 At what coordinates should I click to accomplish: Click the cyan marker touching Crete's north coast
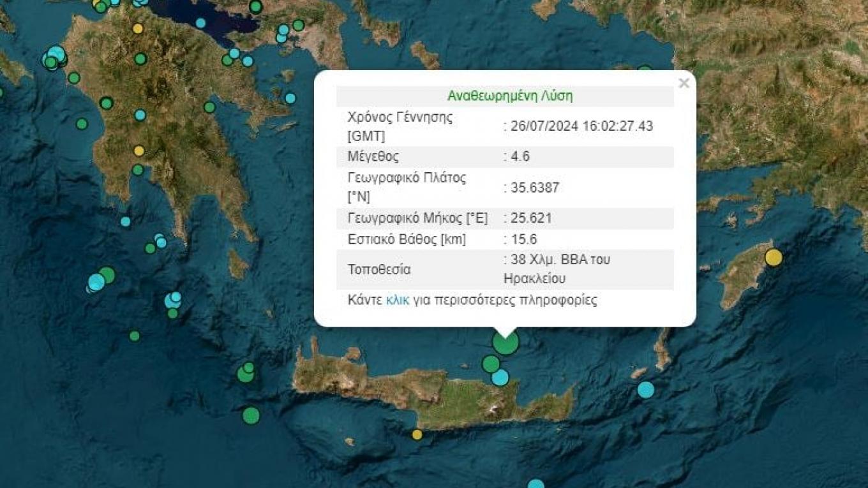(x=500, y=378)
